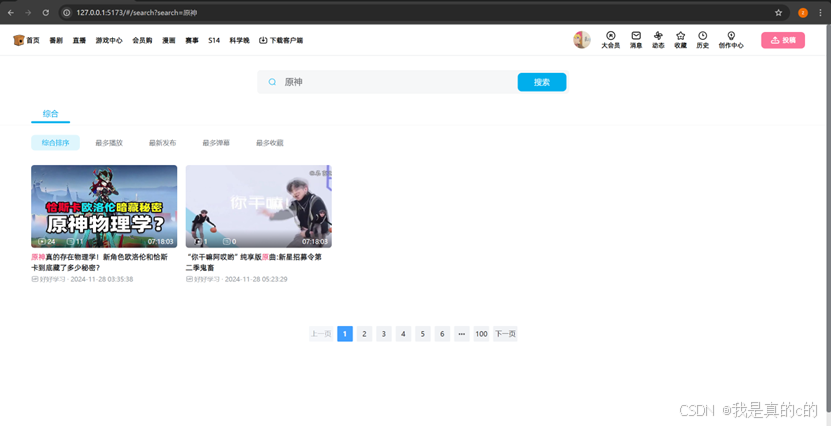
Task: Click the browser address bar URL
Action: 137,12
